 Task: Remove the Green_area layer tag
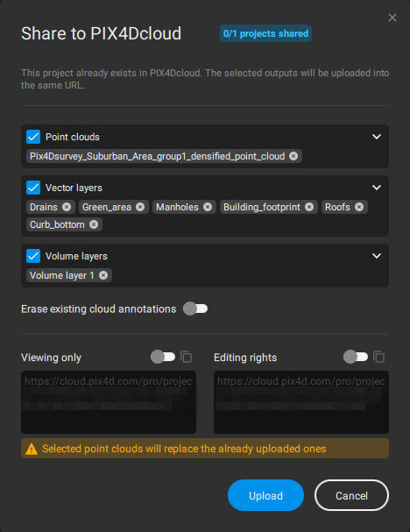coord(140,207)
